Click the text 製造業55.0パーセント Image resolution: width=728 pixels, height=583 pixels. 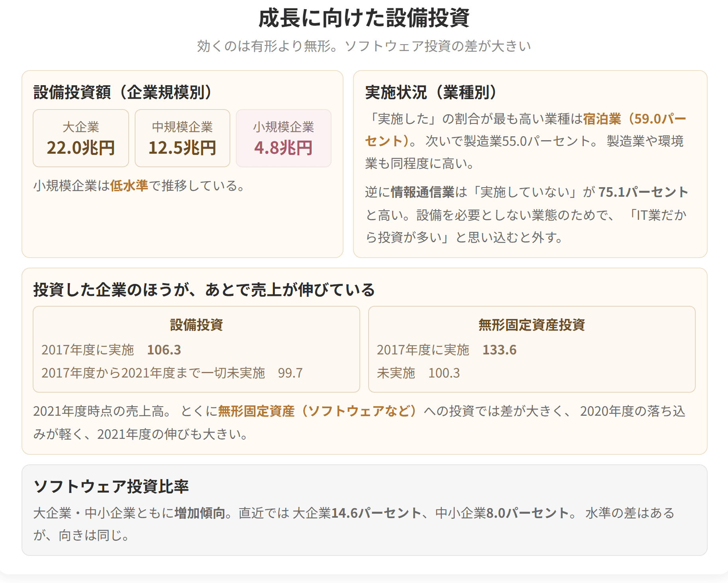[x=528, y=141]
